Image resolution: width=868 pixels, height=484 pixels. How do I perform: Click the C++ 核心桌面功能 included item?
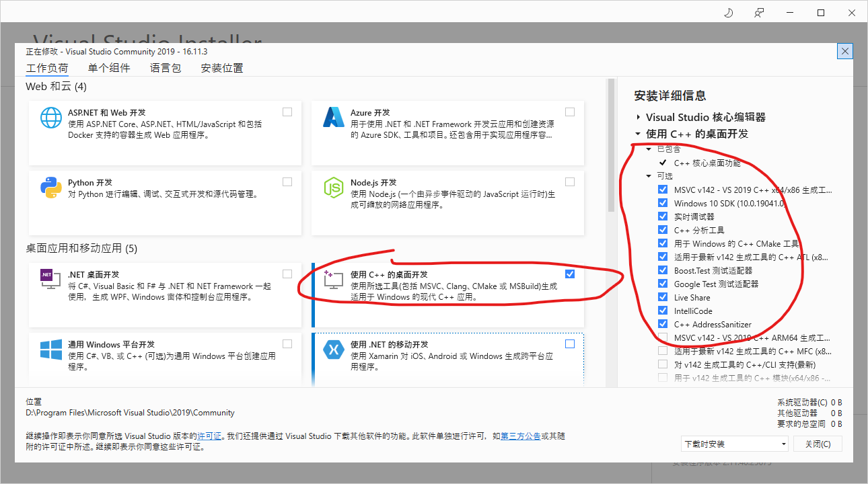[707, 163]
